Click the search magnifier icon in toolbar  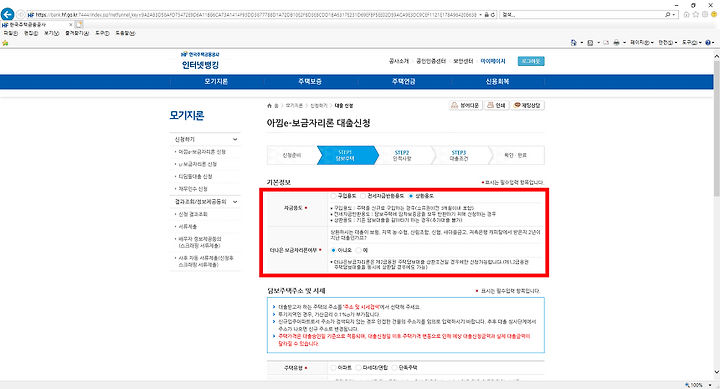668,15
